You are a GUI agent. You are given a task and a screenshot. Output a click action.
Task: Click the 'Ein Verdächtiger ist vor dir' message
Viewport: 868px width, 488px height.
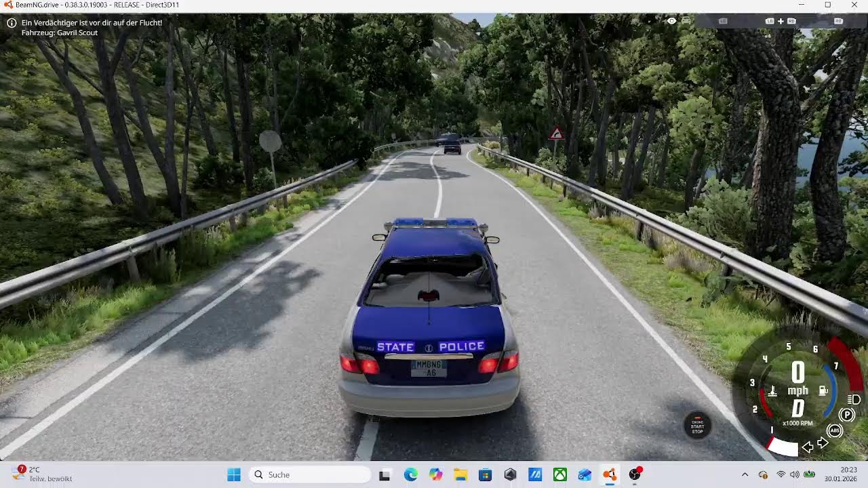tap(92, 22)
